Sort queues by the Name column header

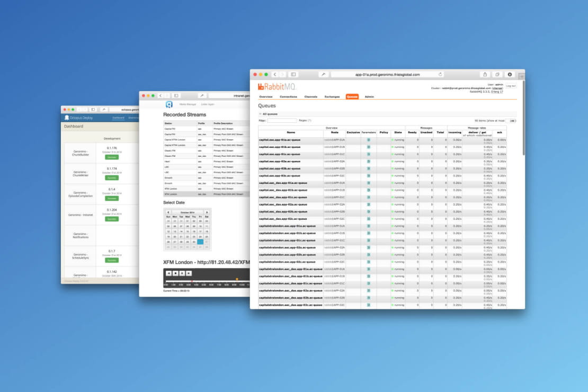click(291, 132)
